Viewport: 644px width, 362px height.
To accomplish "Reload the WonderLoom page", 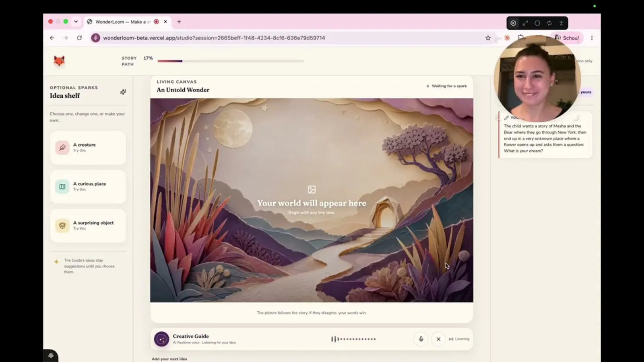I will 79,38.
